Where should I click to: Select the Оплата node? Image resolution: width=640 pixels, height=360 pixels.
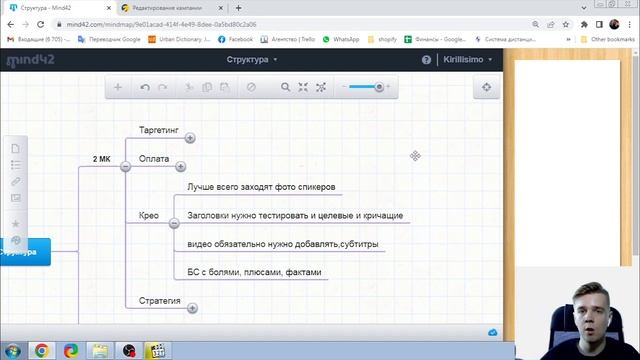154,159
